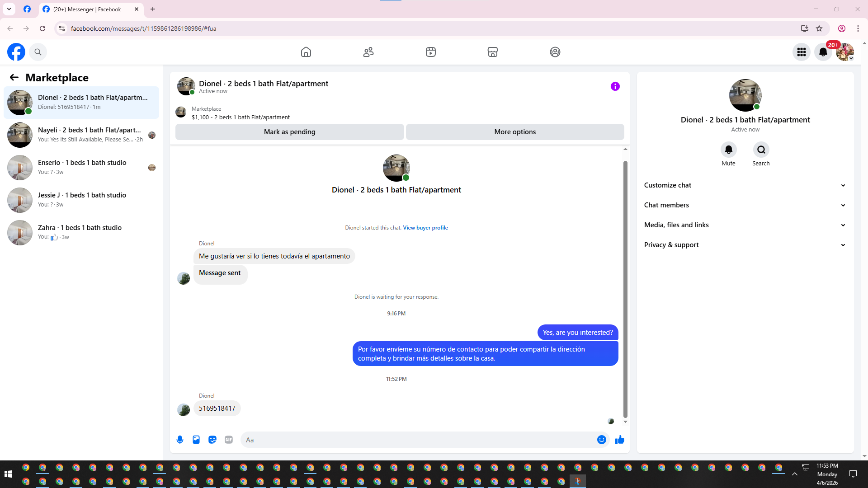Record a voice clip with microphone icon
This screenshot has height=488, width=868.
tap(180, 440)
